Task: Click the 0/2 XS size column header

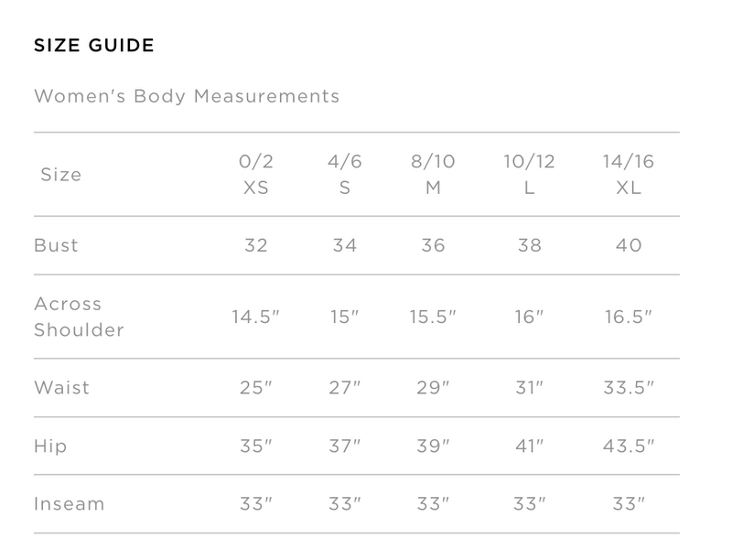Action: click(256, 175)
